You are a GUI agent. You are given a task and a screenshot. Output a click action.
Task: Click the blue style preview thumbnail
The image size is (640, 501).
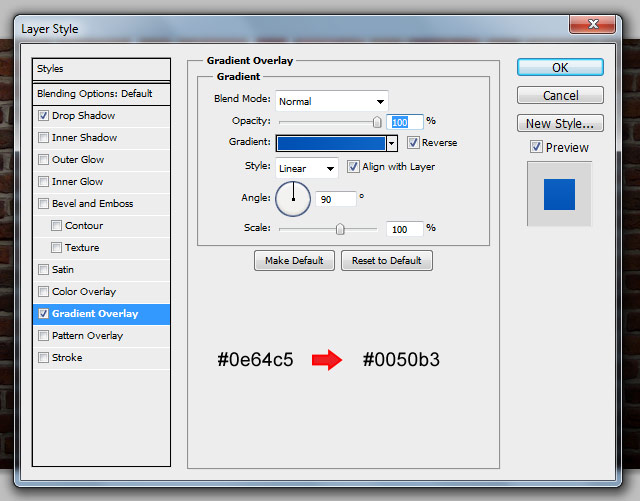[559, 194]
